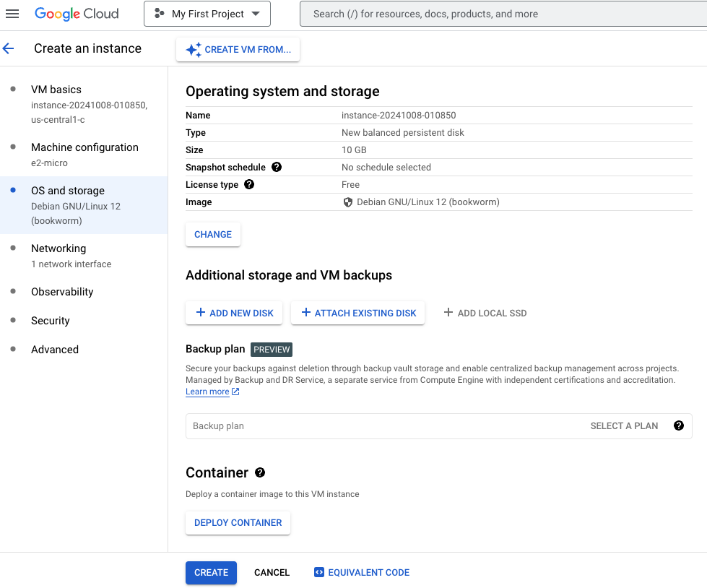
Task: Click the sparkle icon on Create VM From
Action: (x=194, y=50)
